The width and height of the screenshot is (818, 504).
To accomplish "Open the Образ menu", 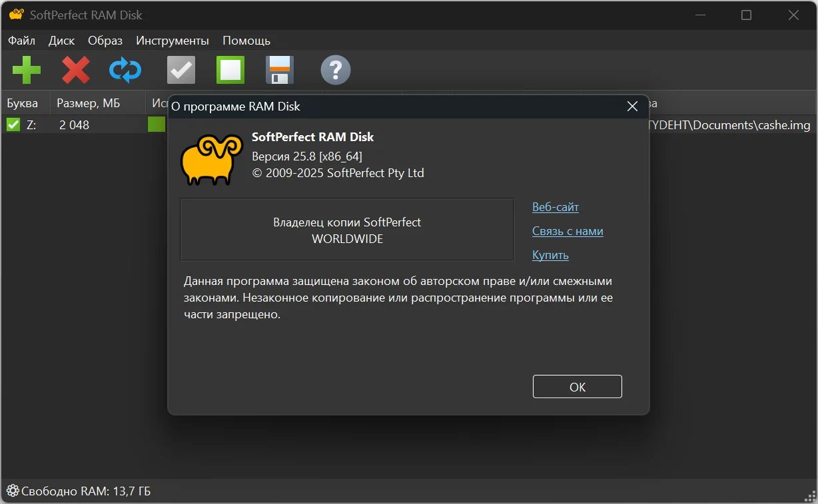I will (105, 41).
